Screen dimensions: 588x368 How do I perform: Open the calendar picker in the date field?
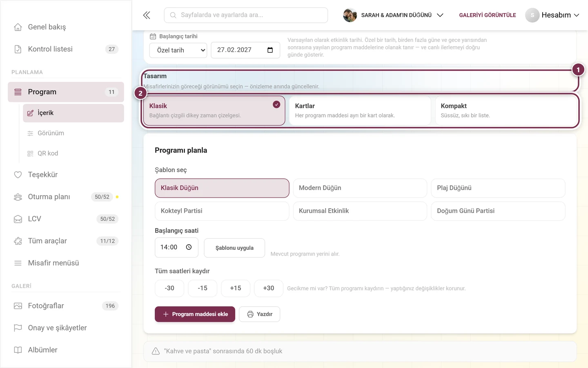pos(270,50)
